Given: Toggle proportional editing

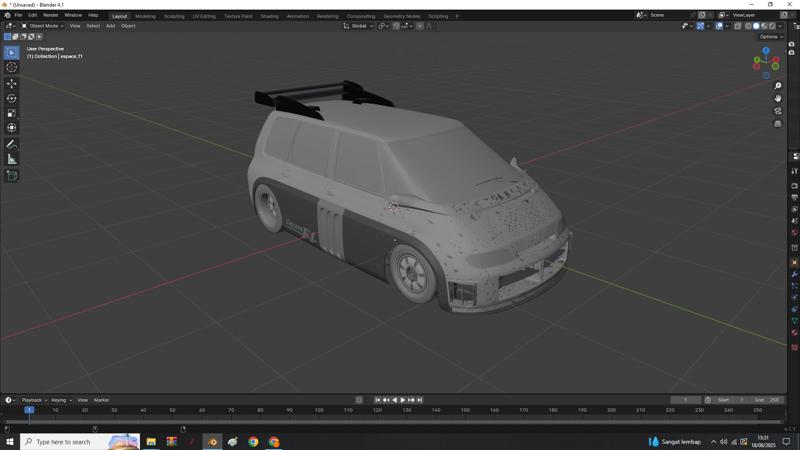Looking at the screenshot, I should point(420,26).
